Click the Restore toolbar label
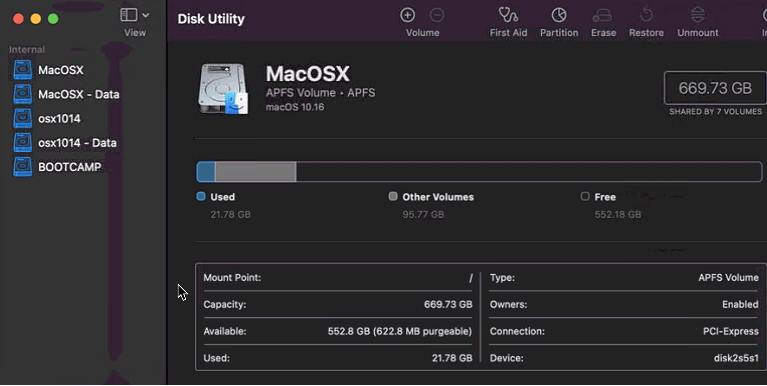 646,33
